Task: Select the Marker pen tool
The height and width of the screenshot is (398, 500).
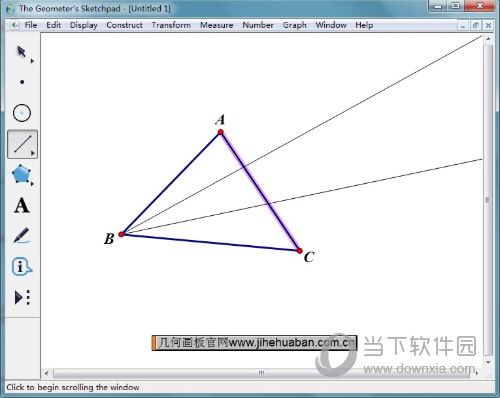Action: pyautogui.click(x=21, y=235)
